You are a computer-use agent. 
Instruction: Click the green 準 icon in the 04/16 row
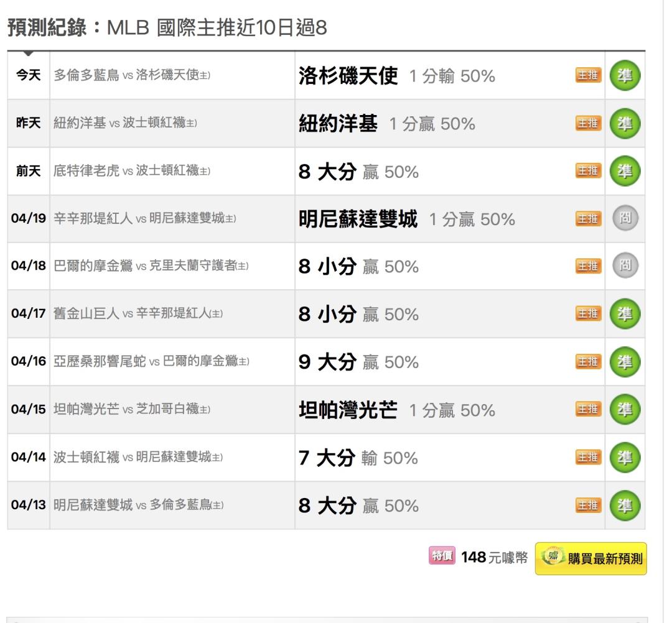(x=625, y=362)
